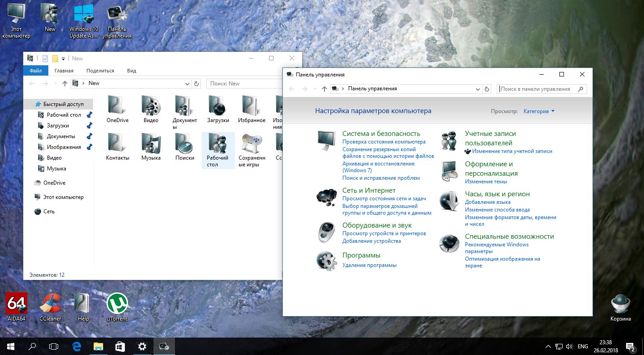Open the Файл ribbon tab
This screenshot has width=644, height=355.
click(36, 71)
